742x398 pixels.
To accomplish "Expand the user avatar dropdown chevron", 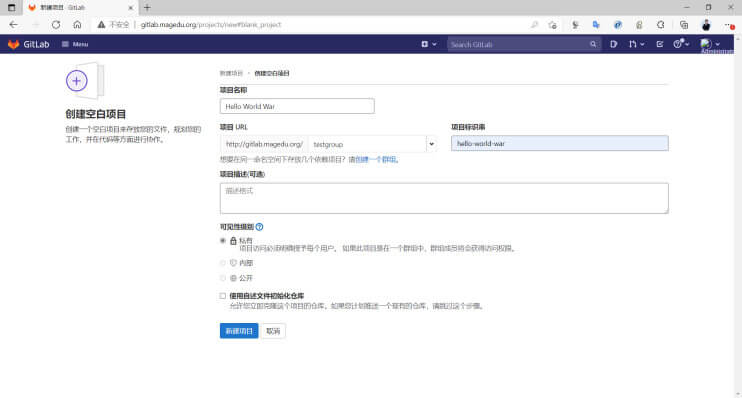I will pyautogui.click(x=718, y=44).
